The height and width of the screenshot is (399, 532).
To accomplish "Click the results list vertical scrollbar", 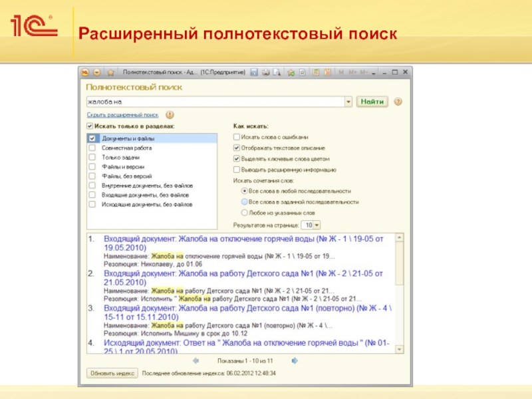I will point(398,293).
